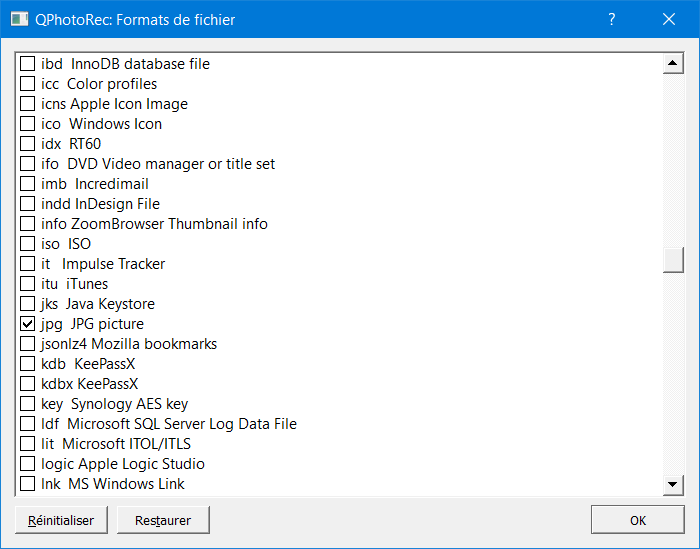Image resolution: width=700 pixels, height=549 pixels.
Task: Click the scrollbar up arrow
Action: click(x=673, y=63)
